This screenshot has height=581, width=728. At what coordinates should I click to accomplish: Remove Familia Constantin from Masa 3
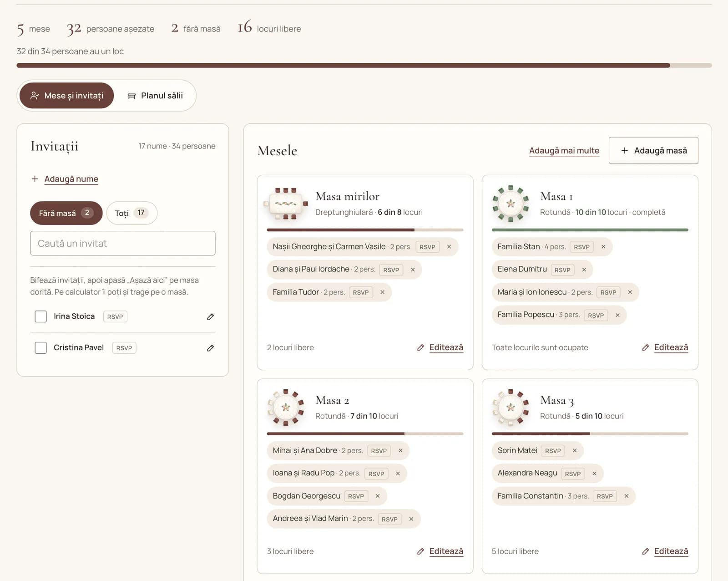point(626,496)
